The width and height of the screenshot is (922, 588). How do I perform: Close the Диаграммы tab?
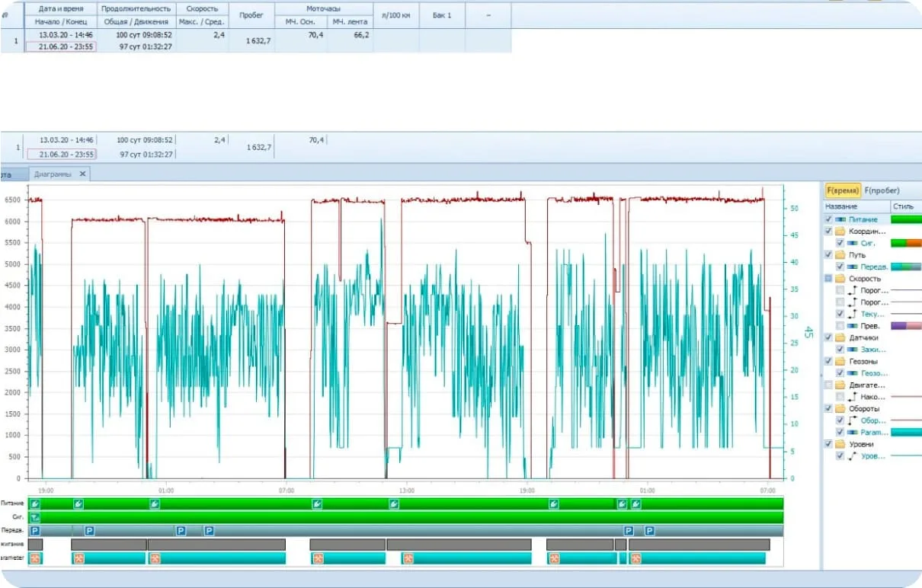pos(83,174)
